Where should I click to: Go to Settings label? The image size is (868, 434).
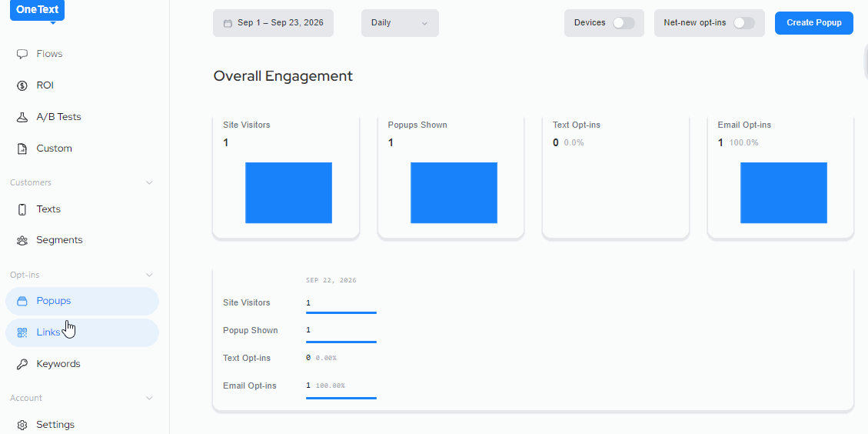coord(55,425)
